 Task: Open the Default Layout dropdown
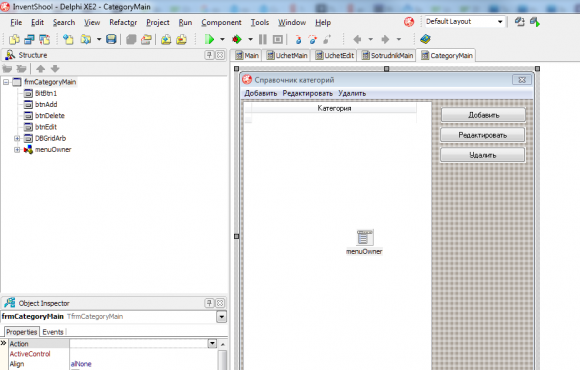500,21
